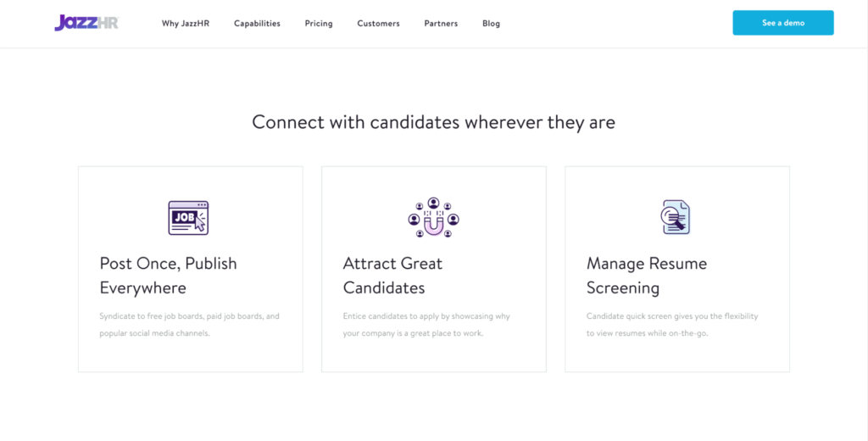
Task: Go to the Pricing page
Action: (319, 23)
